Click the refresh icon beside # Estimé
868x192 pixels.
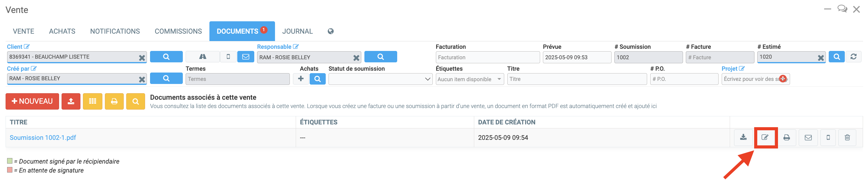[853, 57]
